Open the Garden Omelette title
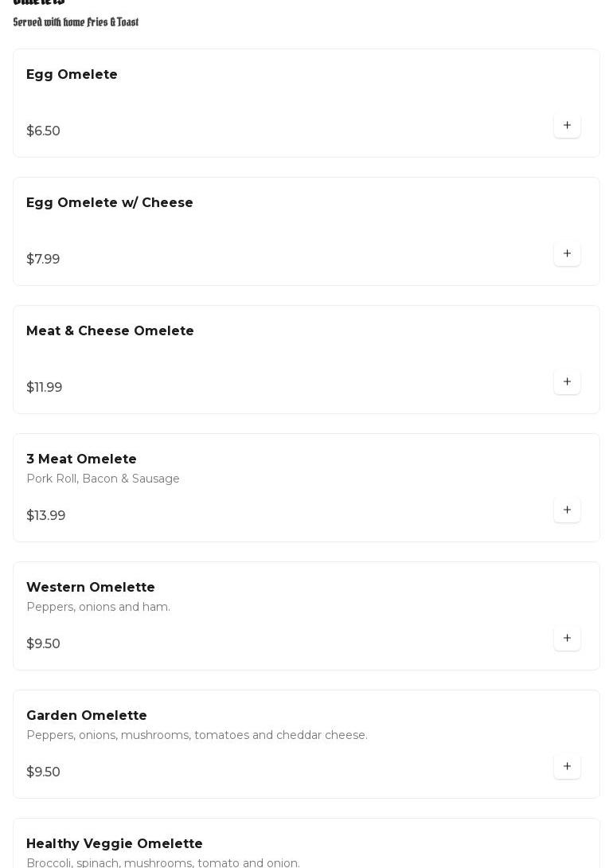Viewport: 613px width, 868px height. coord(86,716)
